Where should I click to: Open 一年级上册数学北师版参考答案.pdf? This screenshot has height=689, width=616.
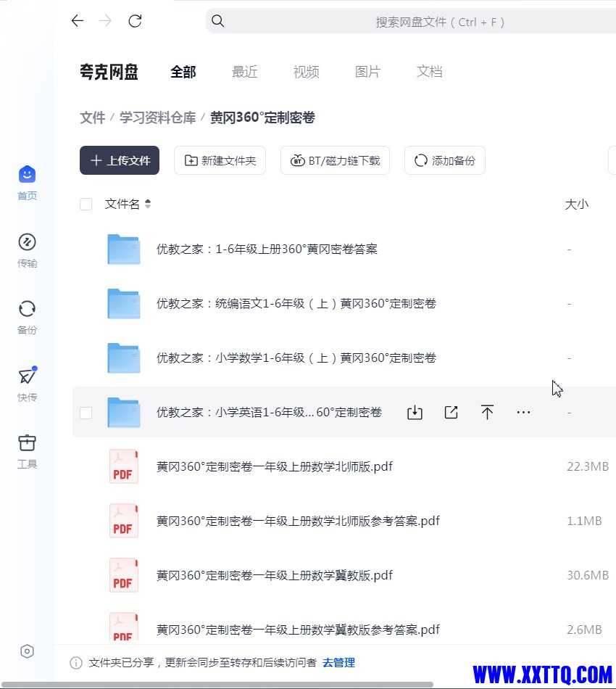click(298, 521)
